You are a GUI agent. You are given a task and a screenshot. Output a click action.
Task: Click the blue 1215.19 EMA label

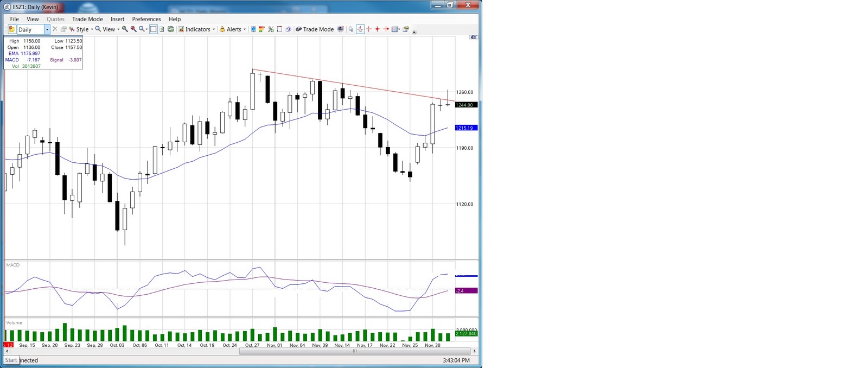point(466,128)
